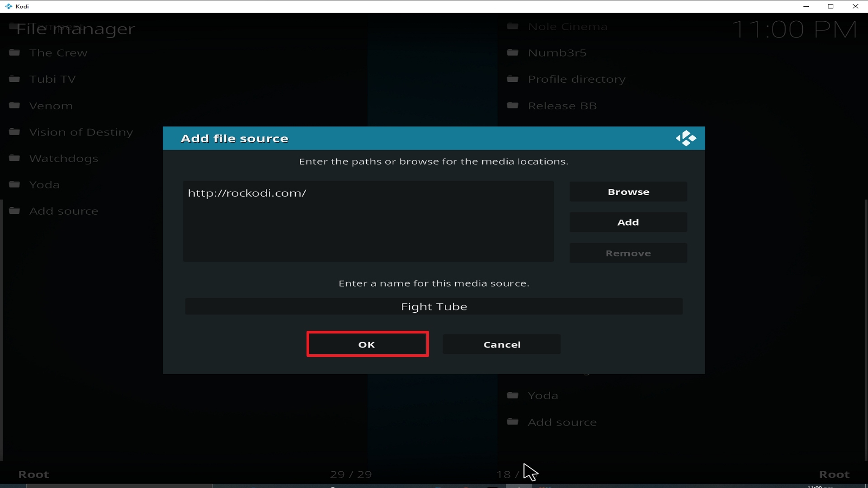Click the Watchdogs folder icon
The height and width of the screenshot is (488, 868).
(x=14, y=158)
